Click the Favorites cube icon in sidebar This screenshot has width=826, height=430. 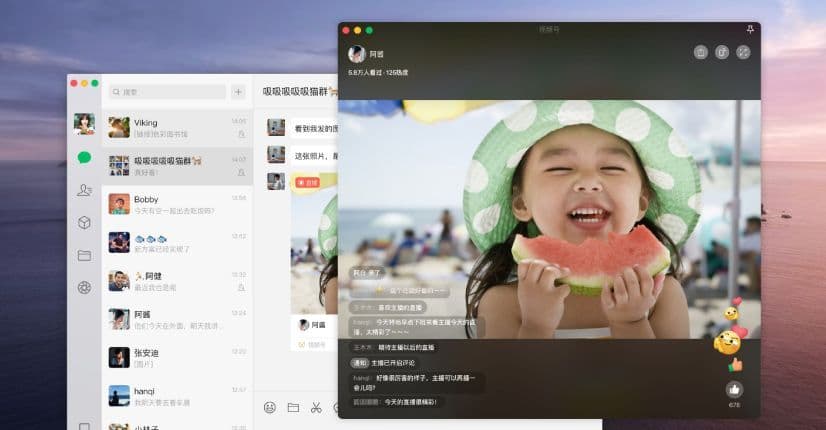[x=84, y=222]
